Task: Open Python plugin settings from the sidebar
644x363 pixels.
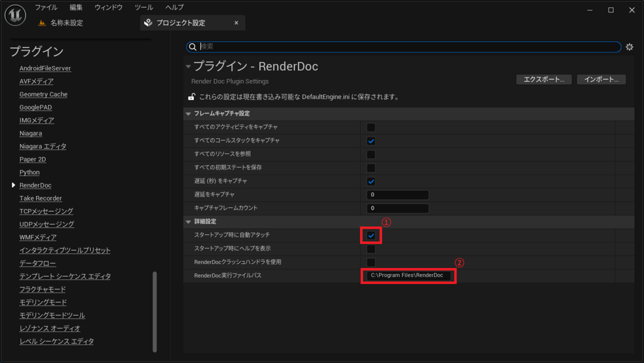Action: (x=30, y=172)
